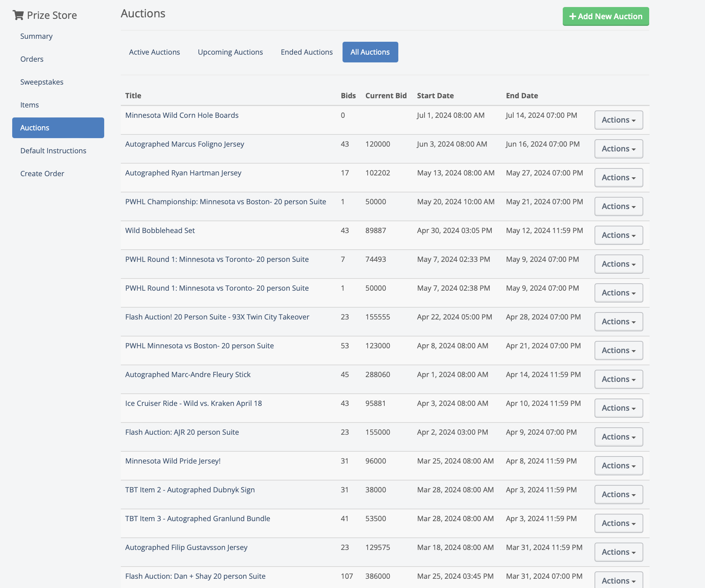This screenshot has width=705, height=588.
Task: Expand Actions for Autographed Marcus Foligno Jersey
Action: 619,149
